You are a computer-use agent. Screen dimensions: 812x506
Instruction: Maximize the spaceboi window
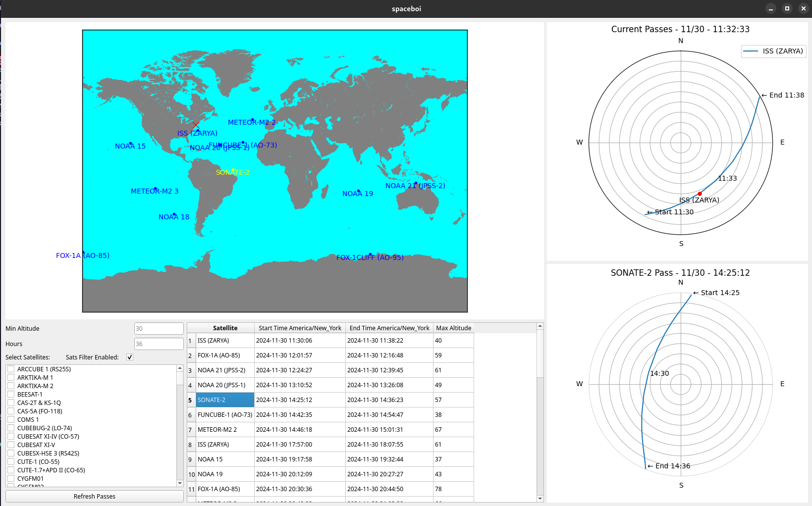point(787,8)
